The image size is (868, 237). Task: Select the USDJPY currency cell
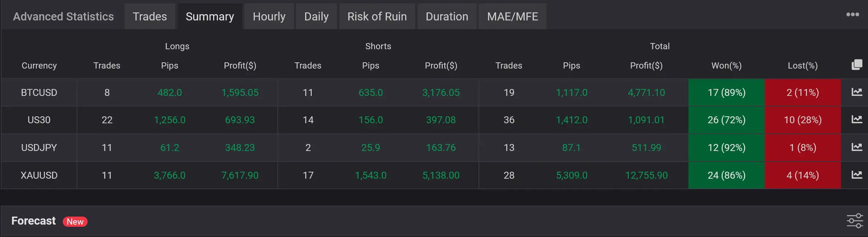(x=39, y=147)
